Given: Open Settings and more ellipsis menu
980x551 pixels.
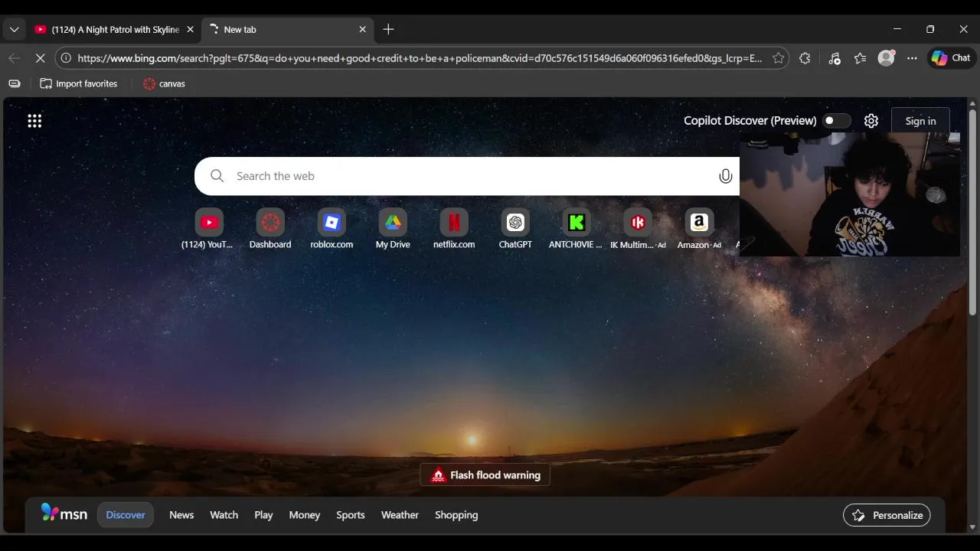Looking at the screenshot, I should pyautogui.click(x=912, y=58).
